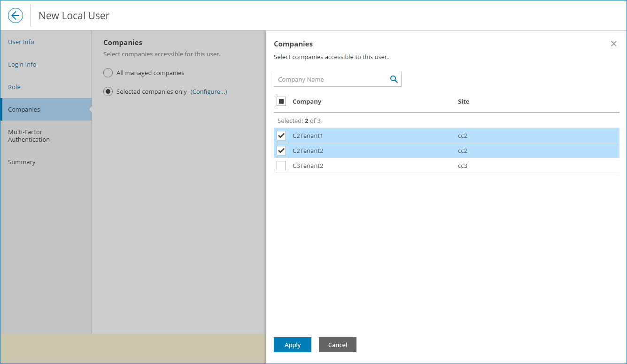Image resolution: width=627 pixels, height=364 pixels.
Task: Sort by the Site column header
Action: click(x=463, y=101)
